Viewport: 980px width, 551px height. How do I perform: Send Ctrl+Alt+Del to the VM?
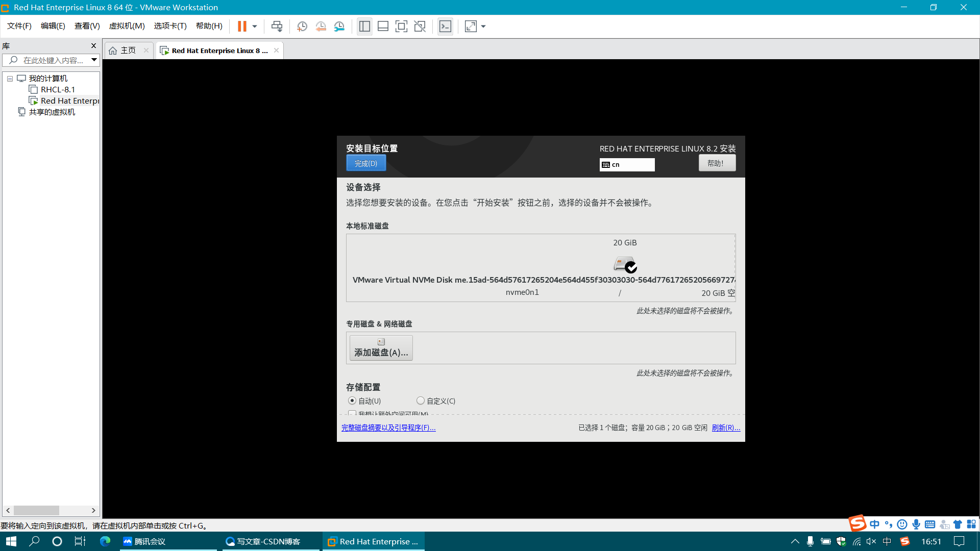click(x=277, y=27)
